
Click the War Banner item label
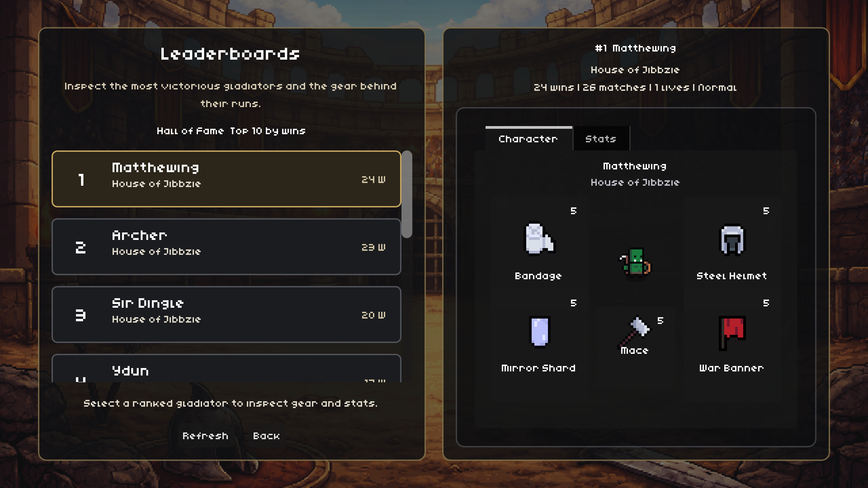pyautogui.click(x=732, y=368)
